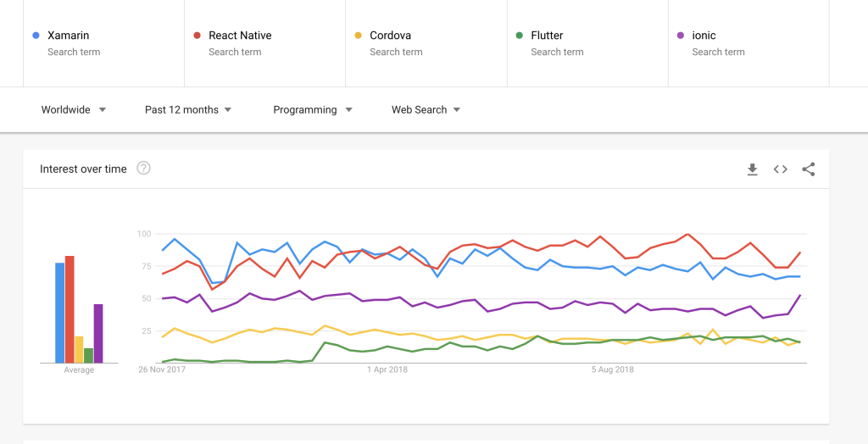Open the Programming category dropdown
868x444 pixels.
click(313, 110)
